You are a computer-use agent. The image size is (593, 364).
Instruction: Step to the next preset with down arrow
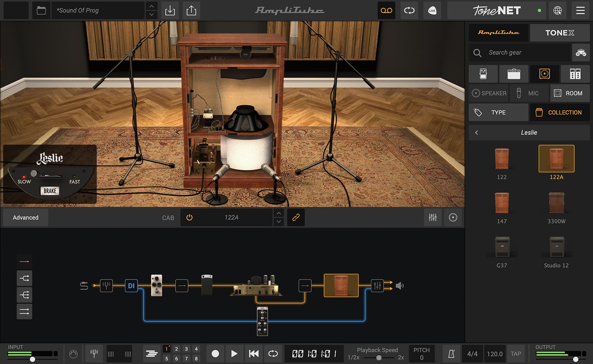151,15
